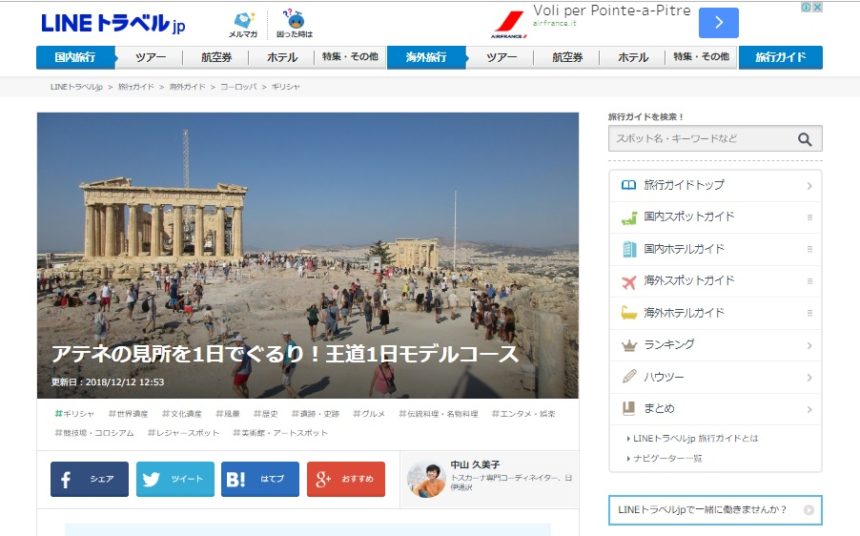Click the 困った時は help icon
The width and height of the screenshot is (860, 536).
pyautogui.click(x=295, y=24)
